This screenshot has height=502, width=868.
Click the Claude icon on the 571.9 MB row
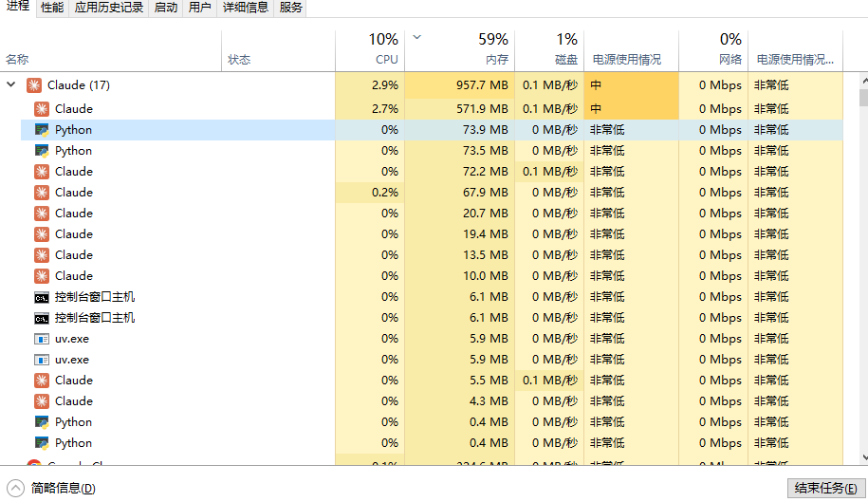[42, 108]
